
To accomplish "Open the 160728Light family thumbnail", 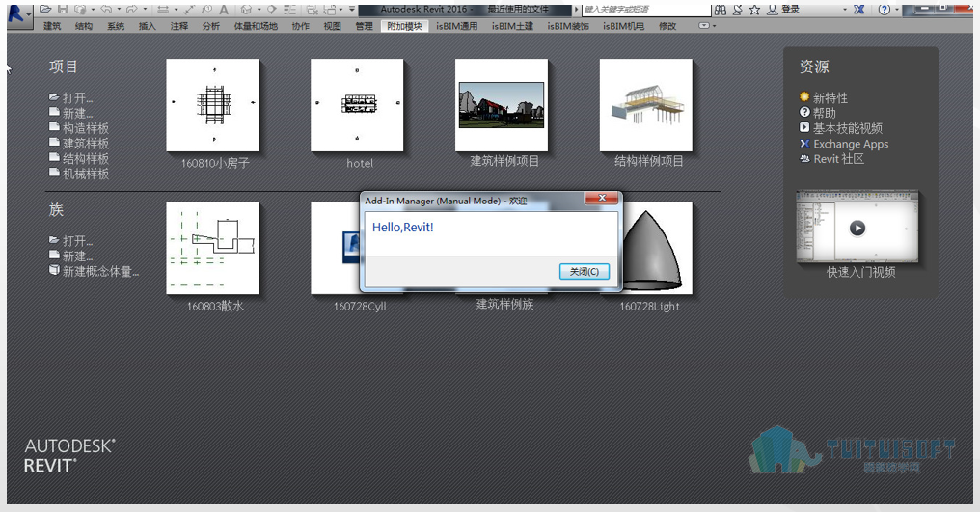I will [656, 248].
